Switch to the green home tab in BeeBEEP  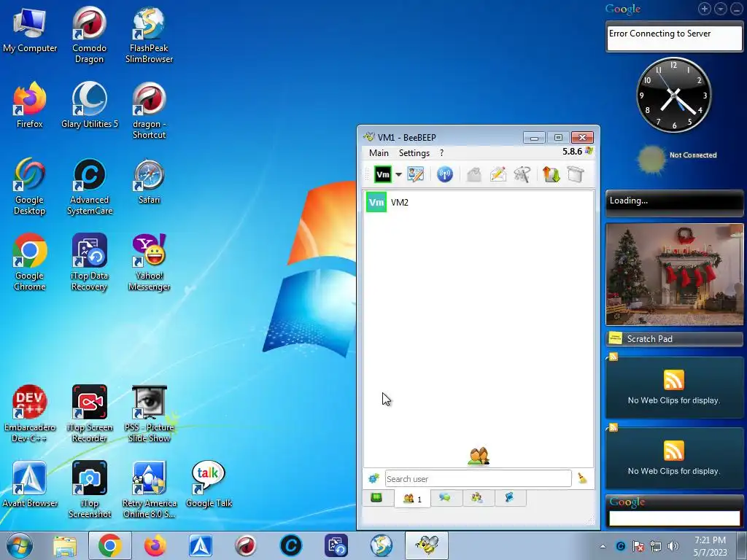376,498
